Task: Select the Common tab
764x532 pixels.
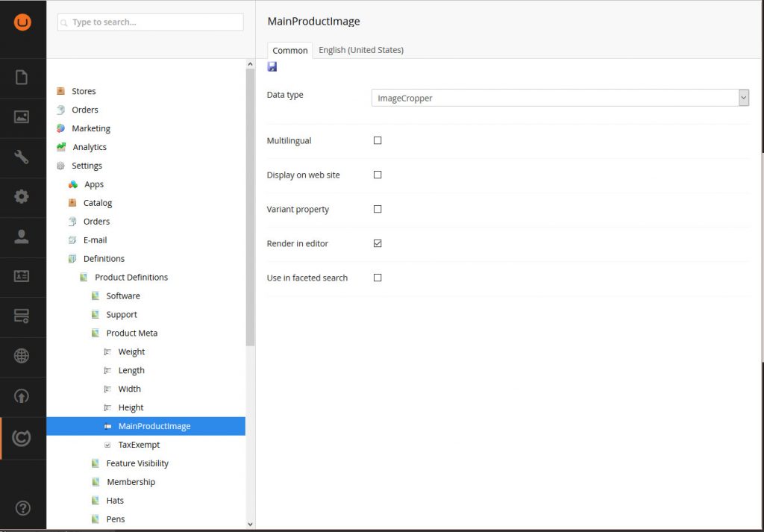Action: pos(289,50)
